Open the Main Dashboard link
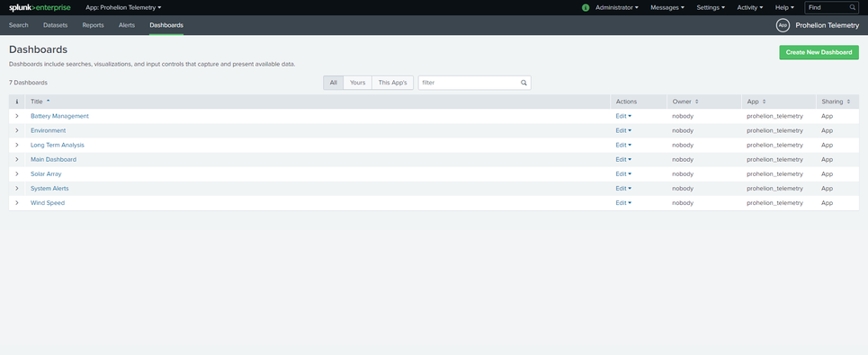 pos(54,159)
